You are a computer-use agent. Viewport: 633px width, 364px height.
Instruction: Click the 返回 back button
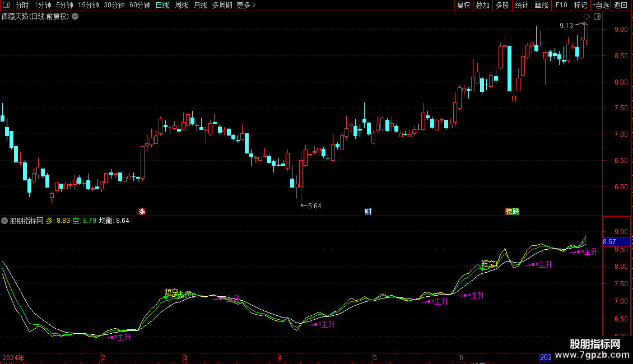621,5
